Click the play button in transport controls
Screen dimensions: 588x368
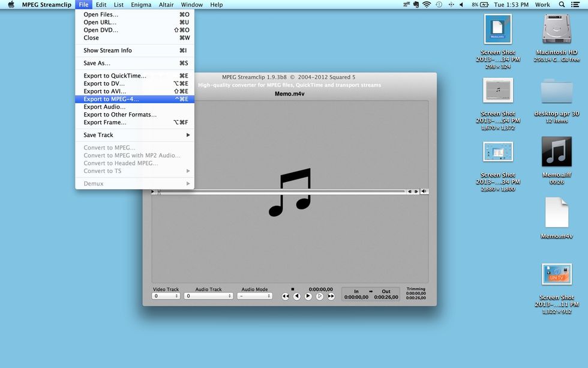point(308,297)
